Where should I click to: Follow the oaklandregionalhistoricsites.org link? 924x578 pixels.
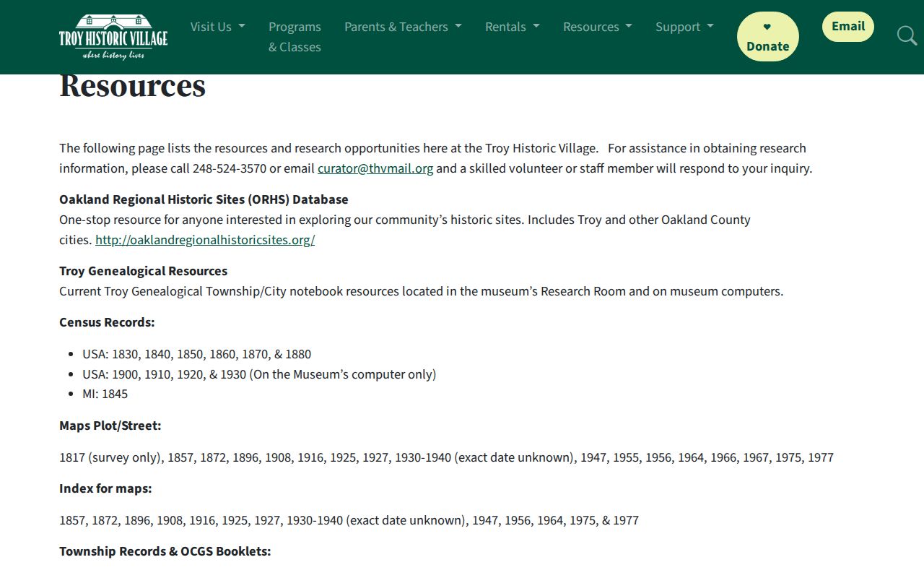(x=205, y=240)
